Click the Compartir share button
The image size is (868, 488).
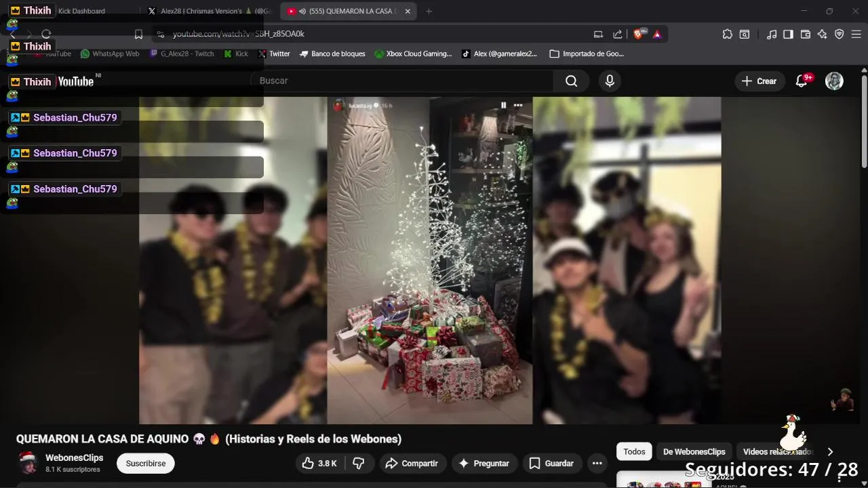412,464
